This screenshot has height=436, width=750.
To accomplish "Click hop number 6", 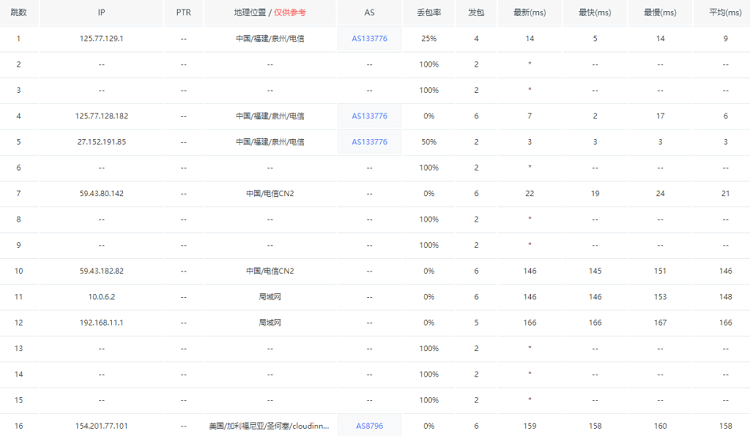I will click(x=19, y=168).
